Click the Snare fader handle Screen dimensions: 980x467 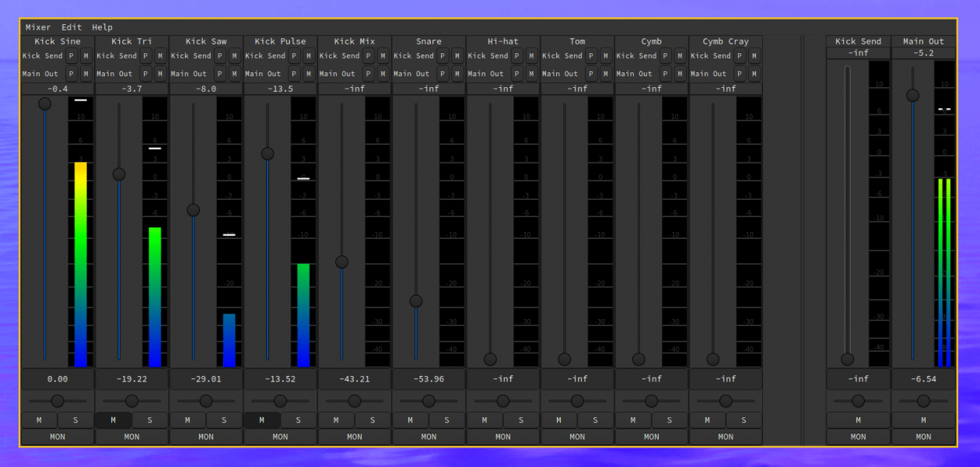(416, 301)
